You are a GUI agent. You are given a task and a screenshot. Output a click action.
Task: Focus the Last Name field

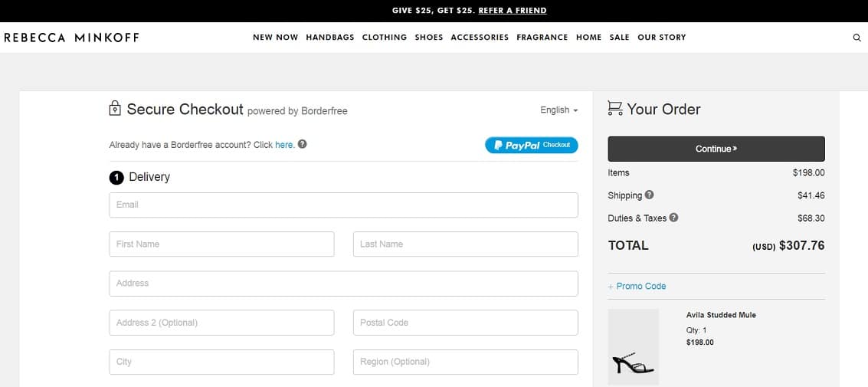(x=466, y=244)
